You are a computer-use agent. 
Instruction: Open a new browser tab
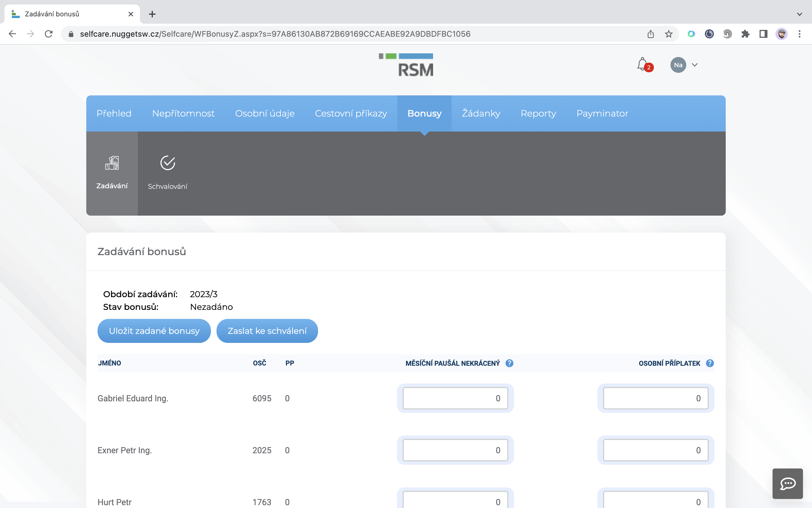tap(152, 14)
